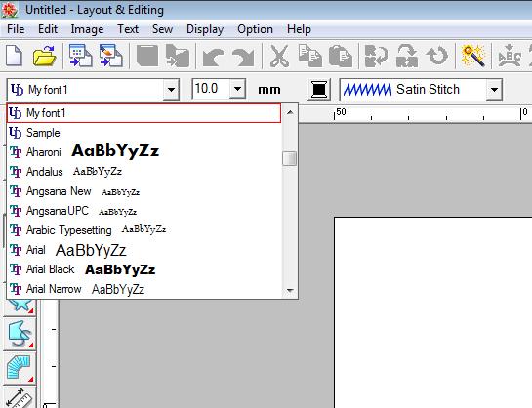The width and height of the screenshot is (532, 408).
Task: Choose the Arial Black font
Action: coord(143,269)
